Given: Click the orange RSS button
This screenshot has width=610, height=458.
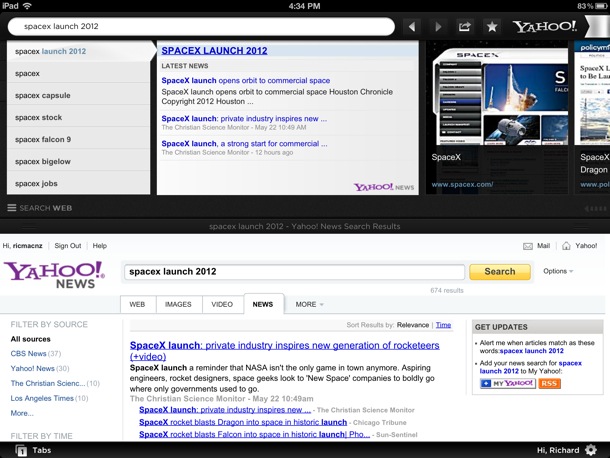Looking at the screenshot, I should pos(549,383).
